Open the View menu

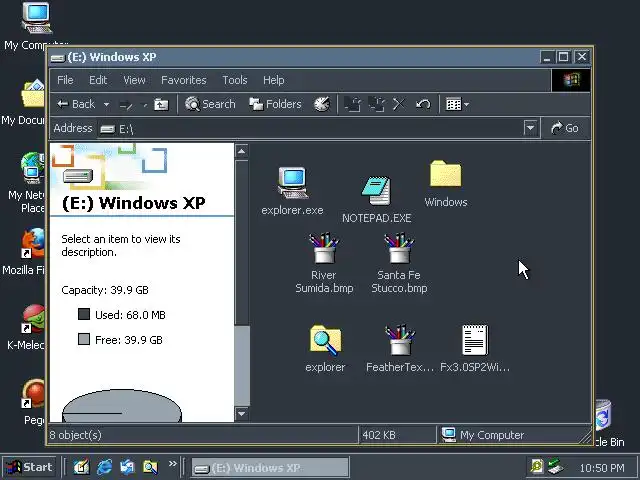point(134,80)
